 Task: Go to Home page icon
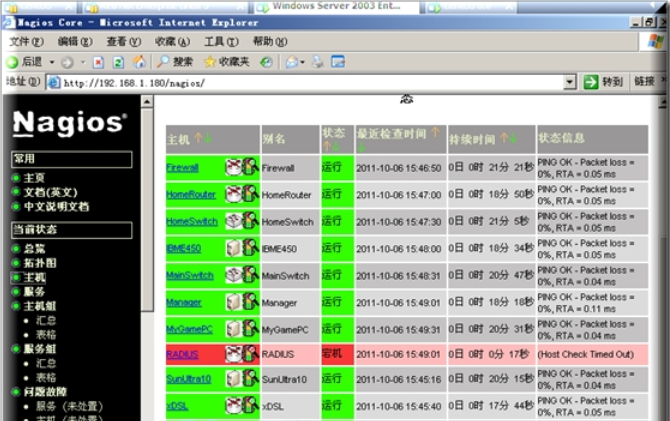pos(139,62)
